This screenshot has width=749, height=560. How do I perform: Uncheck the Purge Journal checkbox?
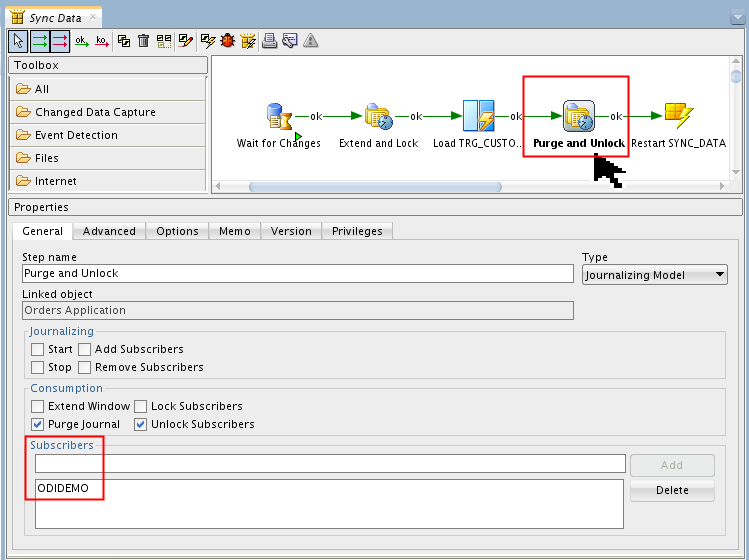pos(37,424)
